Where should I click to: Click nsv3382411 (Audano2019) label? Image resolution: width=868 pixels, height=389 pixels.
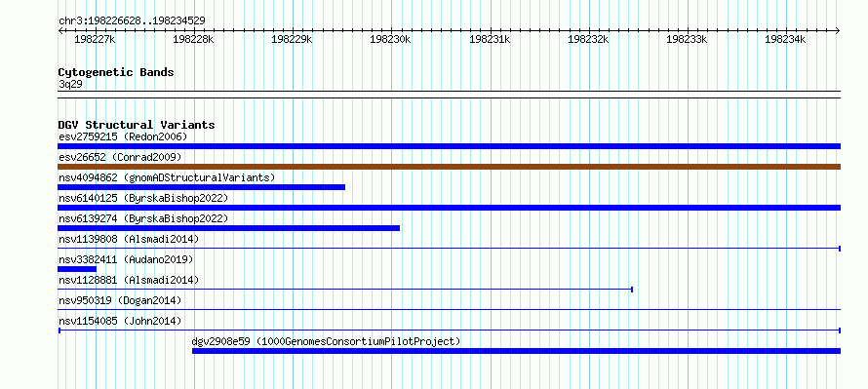pos(126,259)
